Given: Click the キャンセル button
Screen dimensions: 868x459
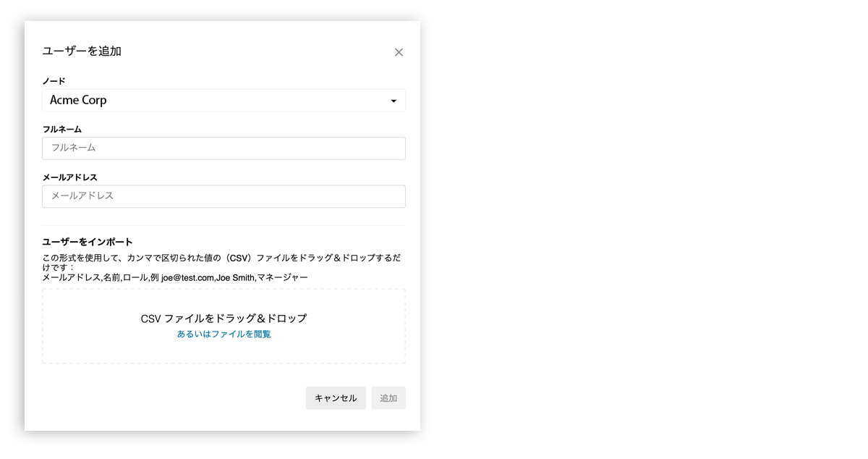Looking at the screenshot, I should (336, 398).
